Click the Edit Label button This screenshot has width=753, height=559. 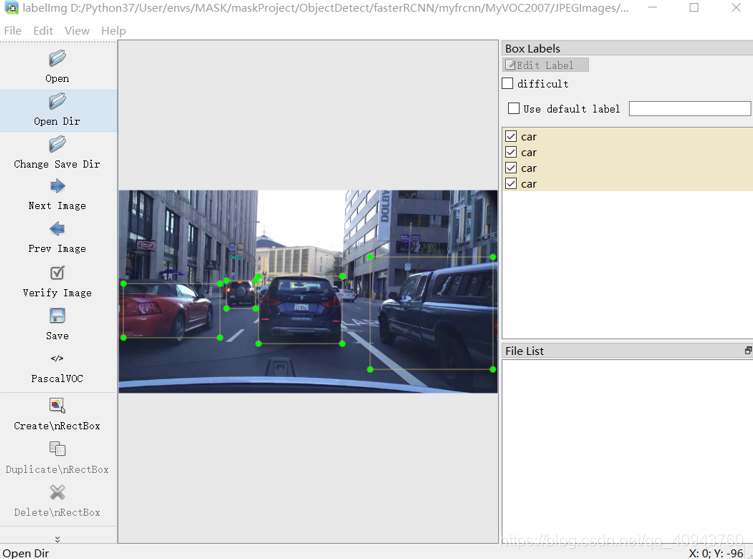point(546,65)
